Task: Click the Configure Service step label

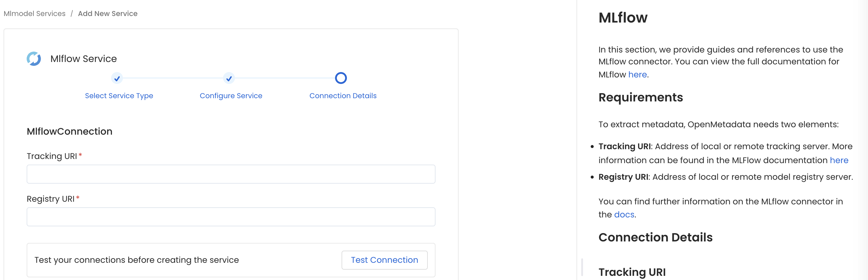Action: pyautogui.click(x=231, y=96)
